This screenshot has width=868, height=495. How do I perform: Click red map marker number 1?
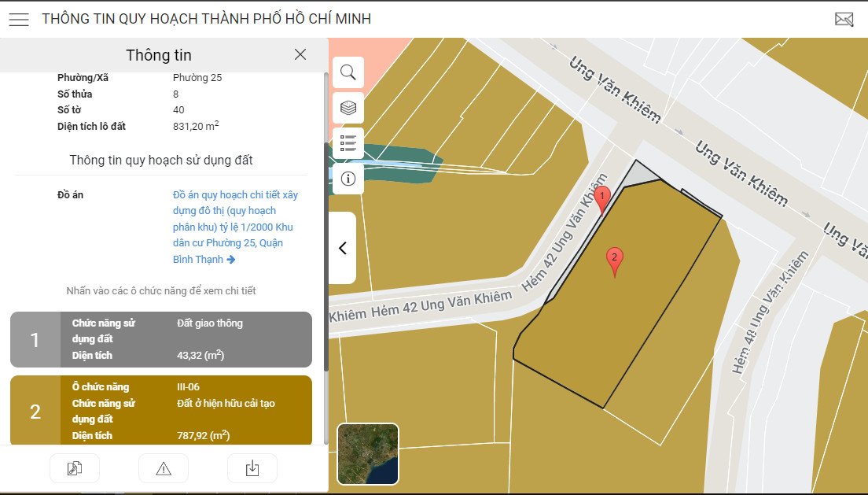[x=601, y=200]
